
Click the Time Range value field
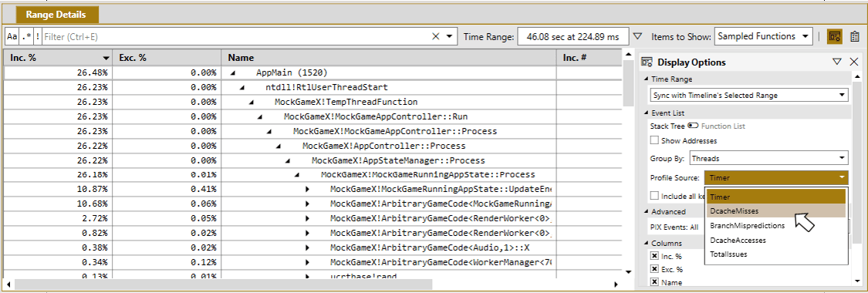point(573,36)
